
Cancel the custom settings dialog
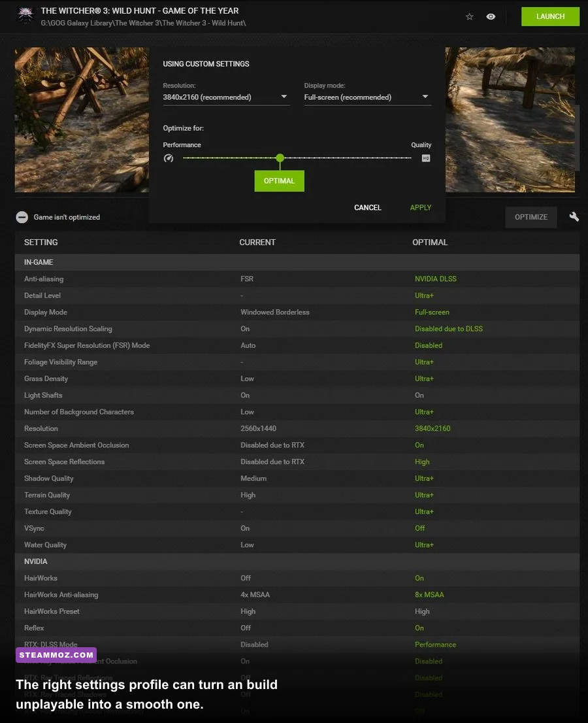367,207
